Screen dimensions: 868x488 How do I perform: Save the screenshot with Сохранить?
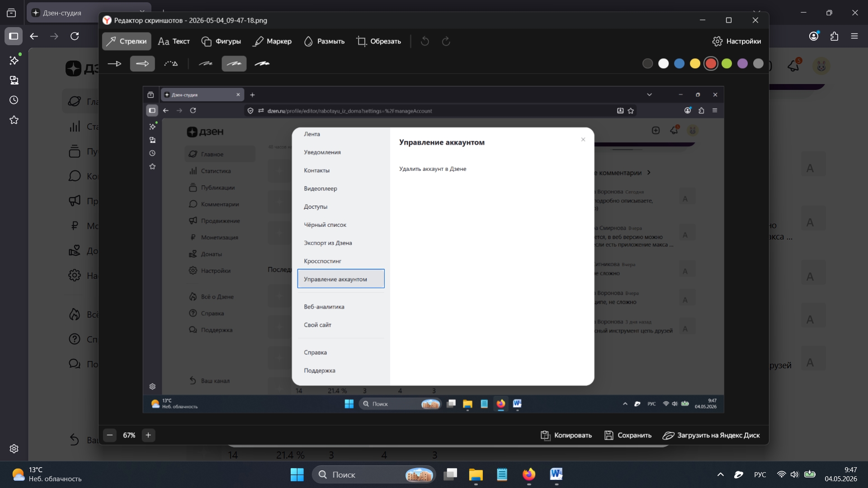click(x=628, y=435)
